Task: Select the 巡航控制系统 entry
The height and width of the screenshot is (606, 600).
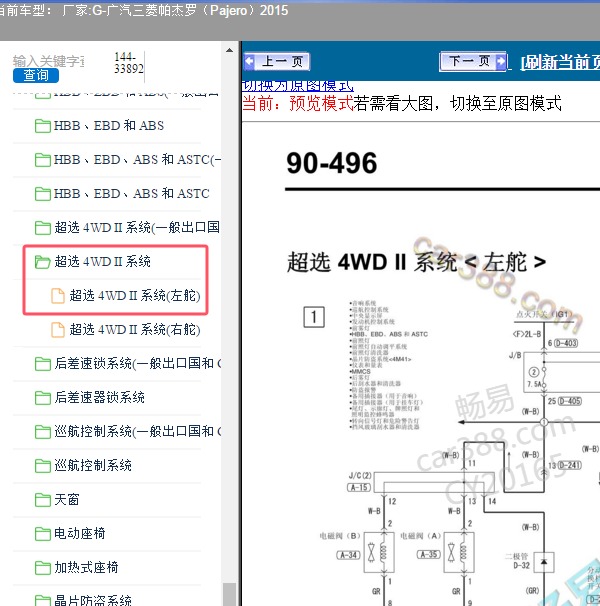Action: point(93,465)
